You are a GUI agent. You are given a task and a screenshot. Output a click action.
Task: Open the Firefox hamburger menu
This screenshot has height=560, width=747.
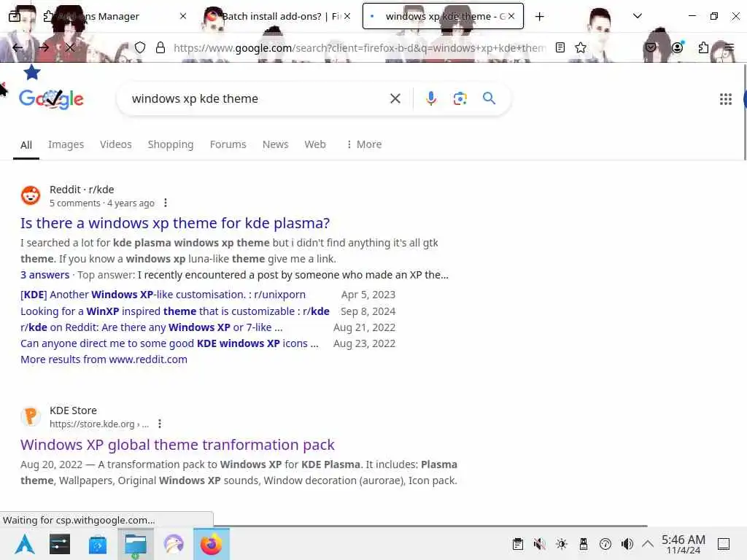729,47
